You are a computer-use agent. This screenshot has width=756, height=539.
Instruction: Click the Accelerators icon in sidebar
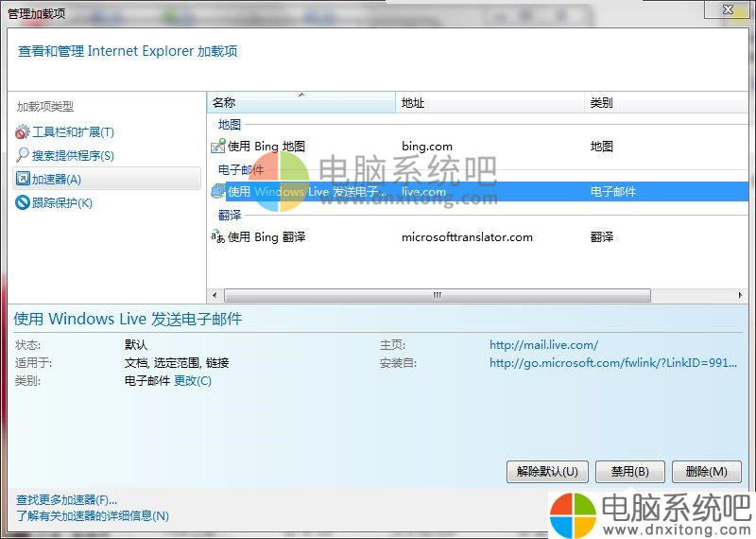[23, 179]
